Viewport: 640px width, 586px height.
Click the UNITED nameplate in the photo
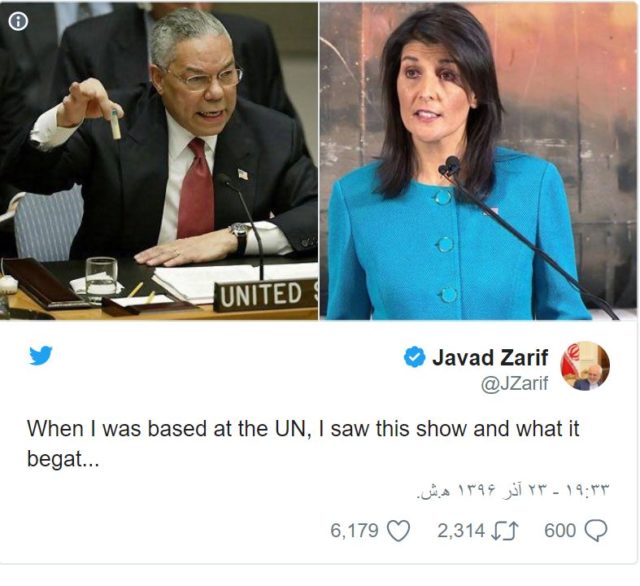click(x=266, y=295)
